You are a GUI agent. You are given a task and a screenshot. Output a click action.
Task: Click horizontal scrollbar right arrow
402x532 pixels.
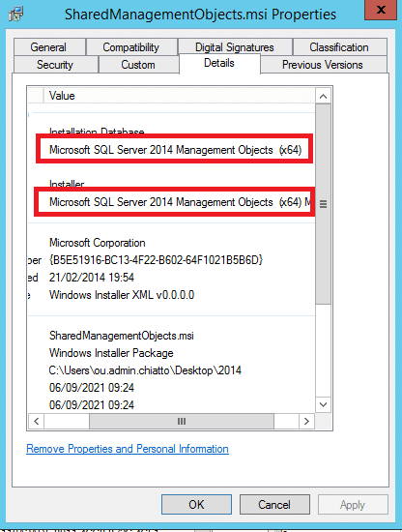tap(306, 422)
